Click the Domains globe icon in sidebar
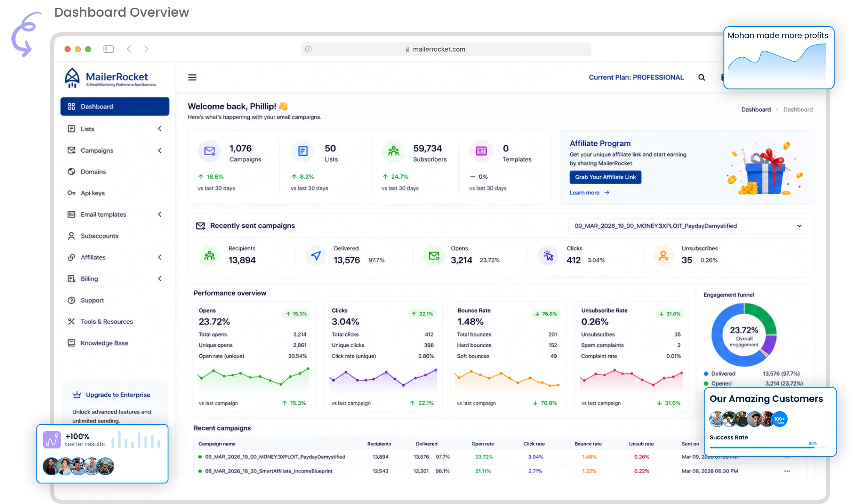 pos(71,171)
